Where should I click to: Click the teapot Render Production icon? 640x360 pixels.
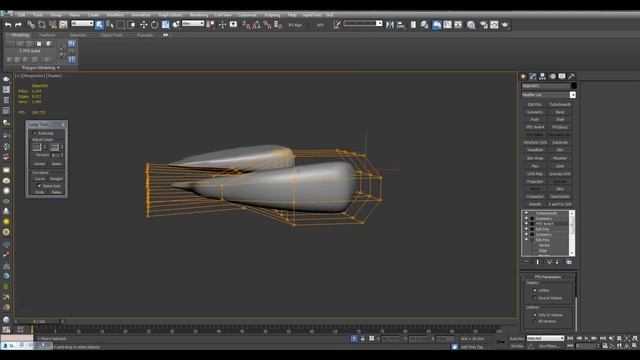click(x=505, y=25)
